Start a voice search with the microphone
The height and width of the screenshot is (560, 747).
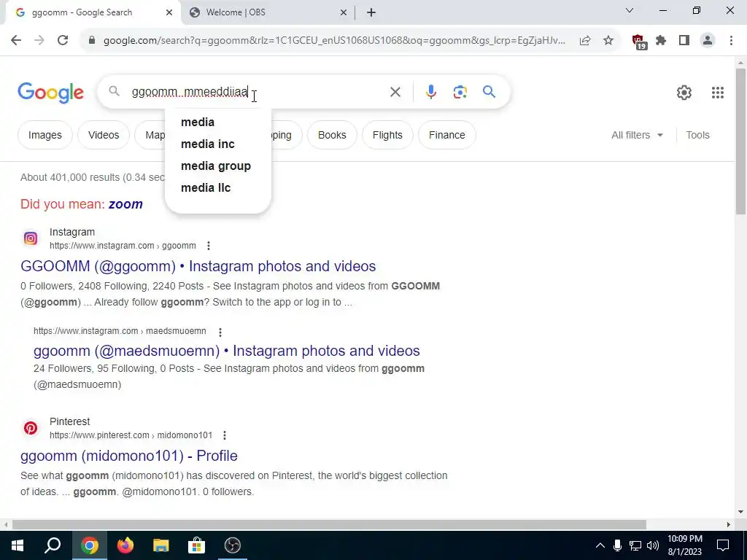[430, 92]
